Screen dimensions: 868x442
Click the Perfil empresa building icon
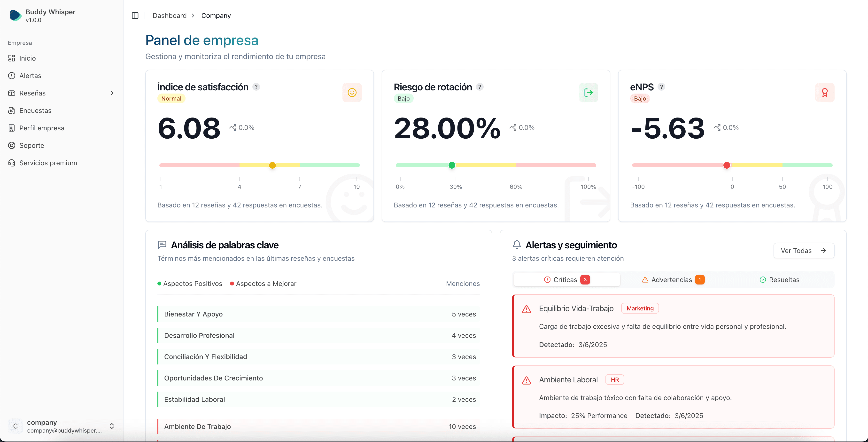[11, 128]
